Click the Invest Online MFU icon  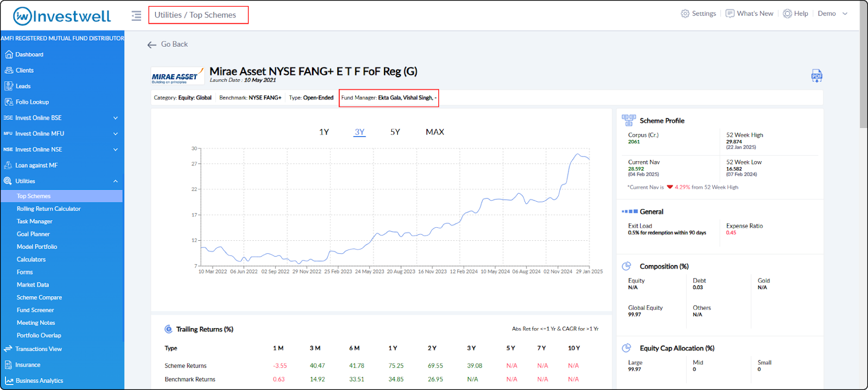[8, 133]
